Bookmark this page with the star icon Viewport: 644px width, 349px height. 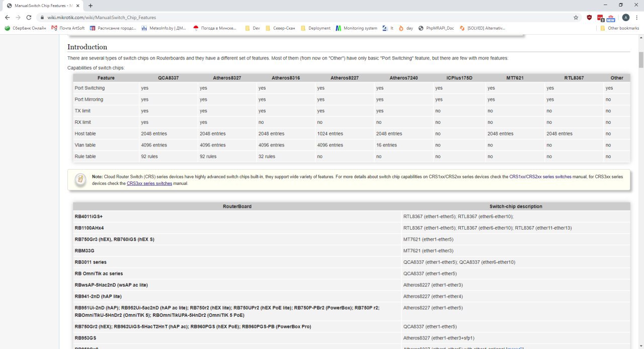[x=576, y=17]
